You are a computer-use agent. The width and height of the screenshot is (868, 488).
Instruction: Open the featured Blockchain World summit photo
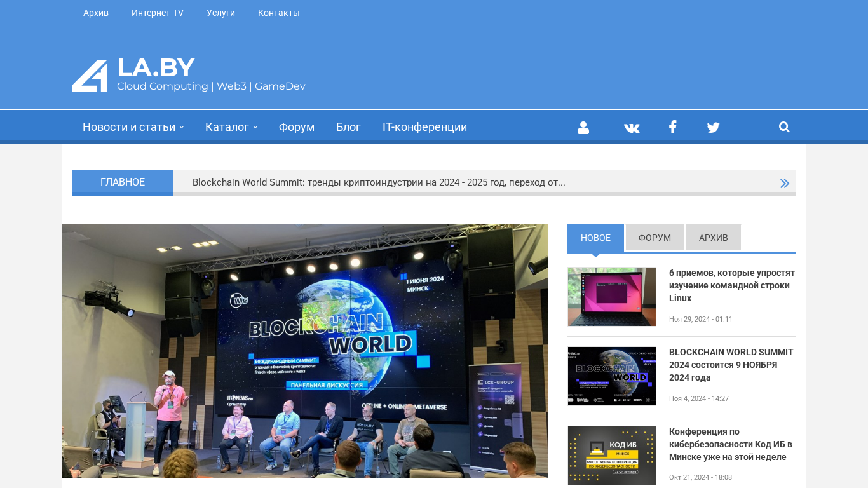coord(305,351)
